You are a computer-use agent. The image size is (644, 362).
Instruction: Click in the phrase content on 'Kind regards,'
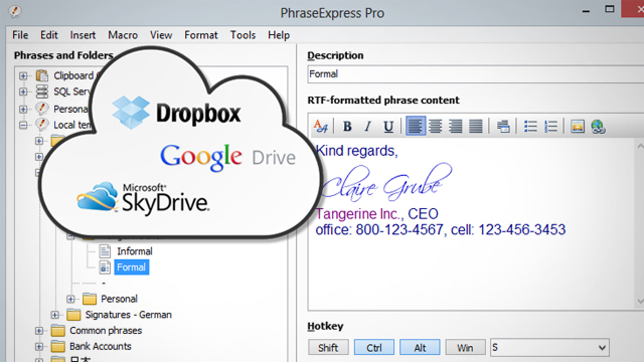[357, 151]
